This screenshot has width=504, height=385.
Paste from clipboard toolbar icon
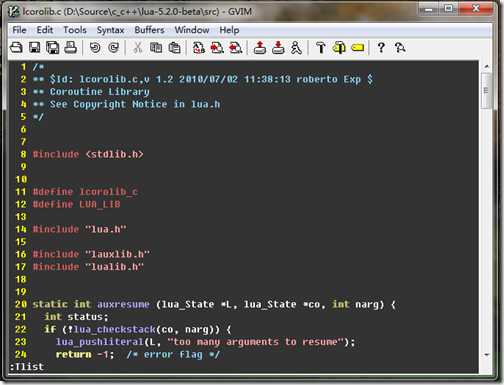[x=174, y=48]
